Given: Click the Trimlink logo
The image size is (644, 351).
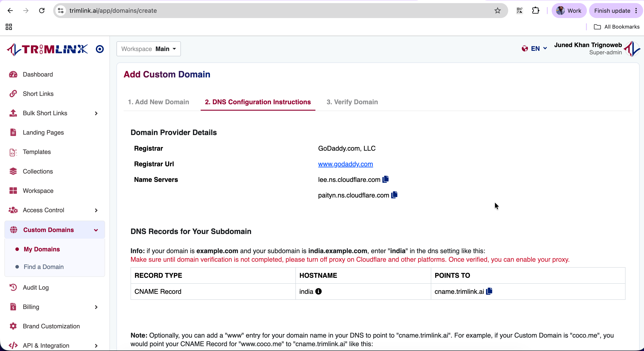Looking at the screenshot, I should pyautogui.click(x=47, y=49).
